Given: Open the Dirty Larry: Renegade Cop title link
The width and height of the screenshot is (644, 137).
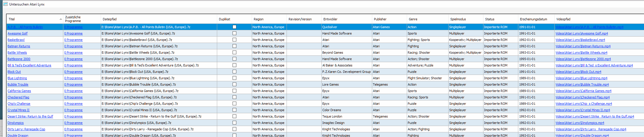Looking at the screenshot, I should (26, 129).
